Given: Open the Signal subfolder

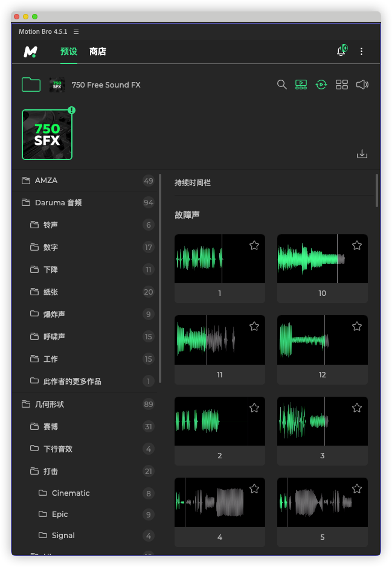Looking at the screenshot, I should tap(85, 536).
